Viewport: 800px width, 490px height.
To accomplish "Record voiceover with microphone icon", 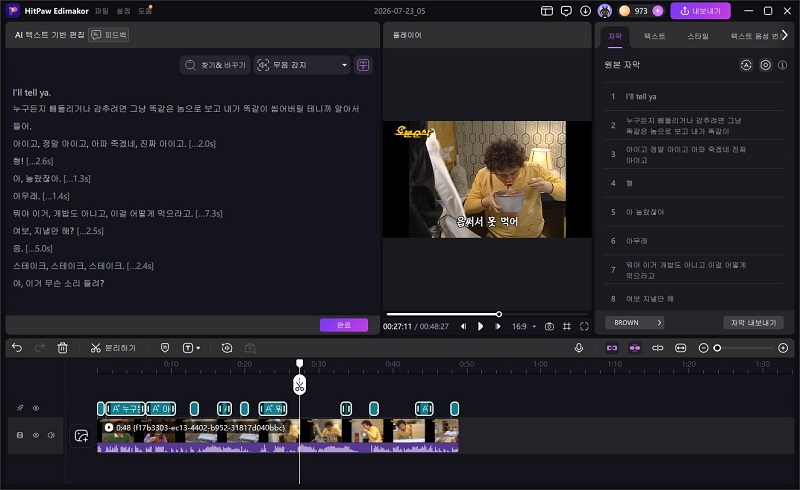I will click(x=579, y=348).
